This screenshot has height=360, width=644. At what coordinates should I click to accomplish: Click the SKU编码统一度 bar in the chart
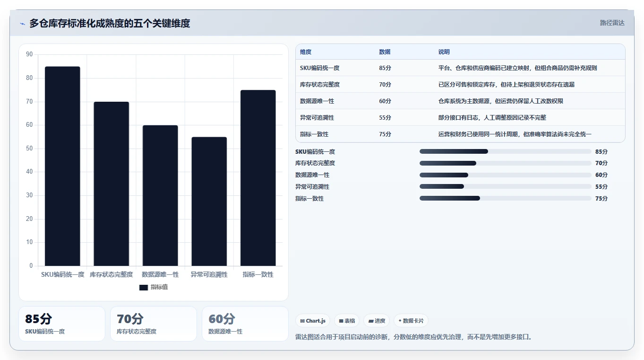(62, 166)
